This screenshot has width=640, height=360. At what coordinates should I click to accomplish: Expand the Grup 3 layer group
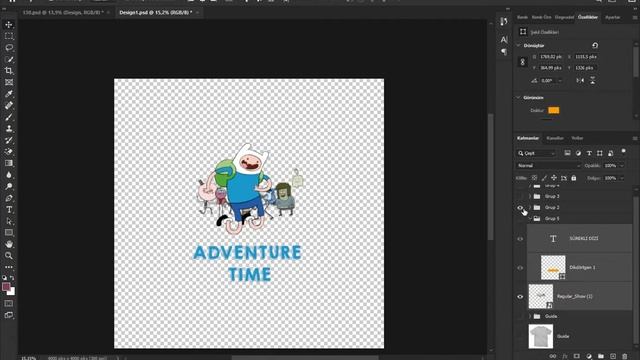[530, 196]
